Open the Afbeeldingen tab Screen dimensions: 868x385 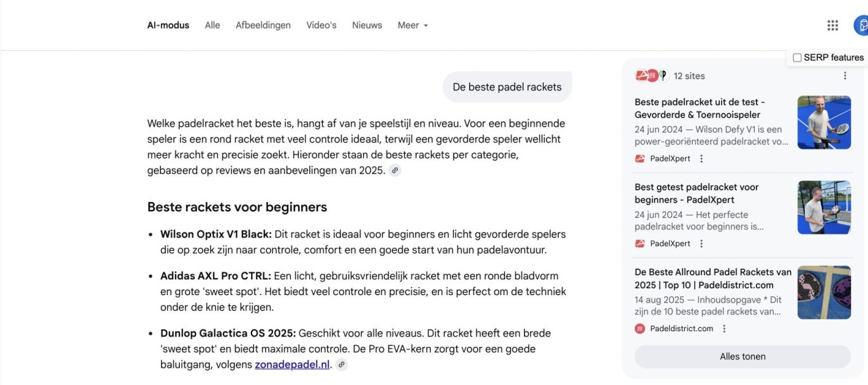[x=263, y=25]
